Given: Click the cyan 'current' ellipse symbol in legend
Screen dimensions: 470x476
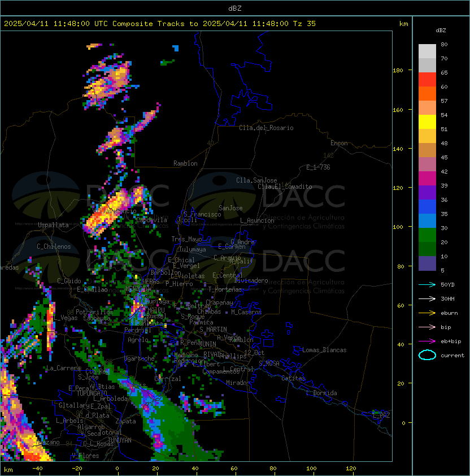Looking at the screenshot, I should [x=427, y=355].
